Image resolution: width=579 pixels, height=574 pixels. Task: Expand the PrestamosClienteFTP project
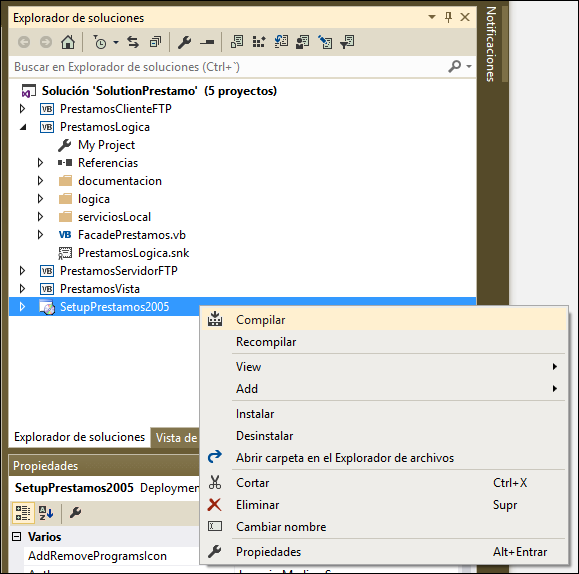point(22,109)
